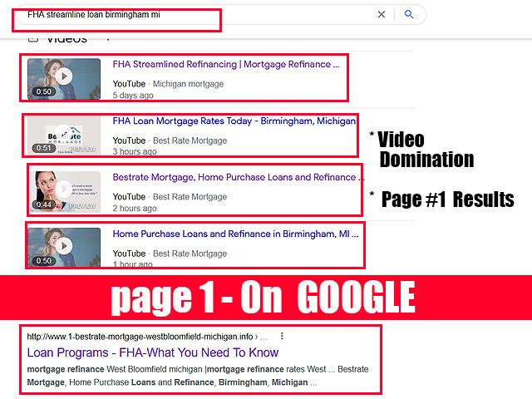Open FHA Loan Mortgage Rates Today video link

(234, 121)
